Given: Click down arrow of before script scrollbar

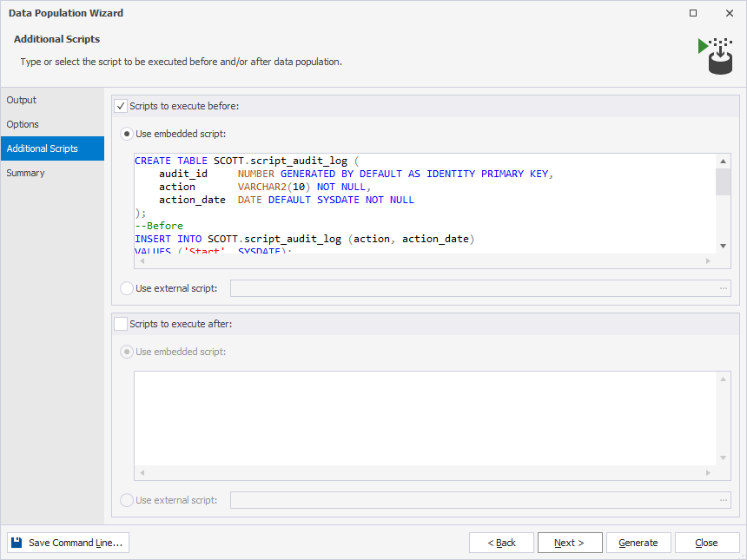Looking at the screenshot, I should (724, 247).
